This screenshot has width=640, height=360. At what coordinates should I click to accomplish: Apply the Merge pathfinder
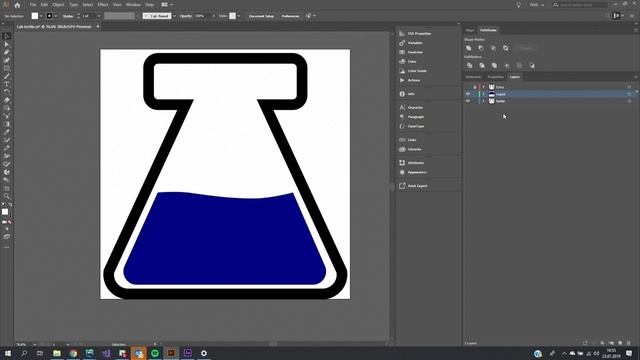click(494, 65)
